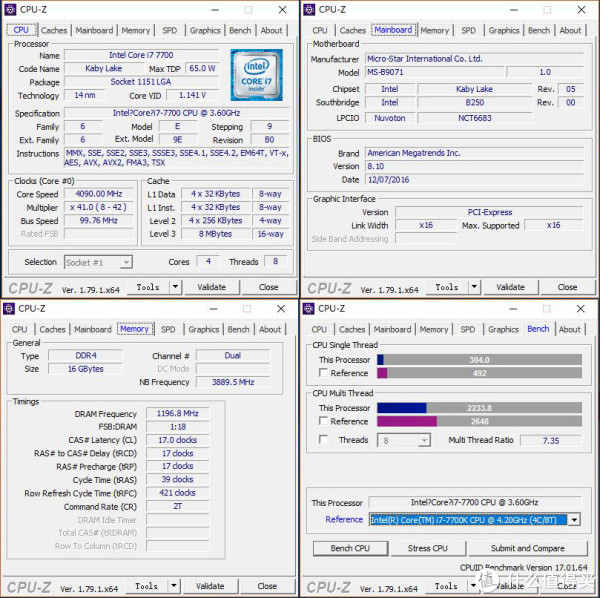Click the Multiplier value x 41.0

(x=99, y=207)
